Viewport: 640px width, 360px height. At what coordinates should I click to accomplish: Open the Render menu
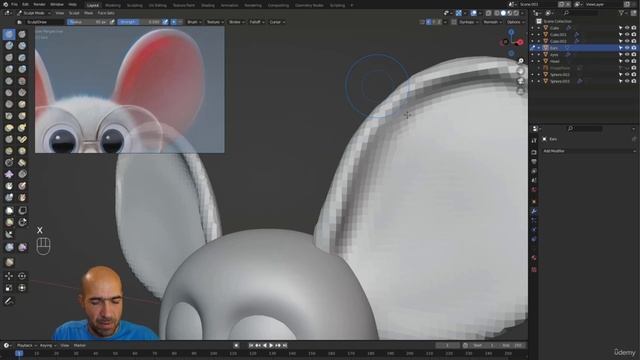pyautogui.click(x=39, y=4)
